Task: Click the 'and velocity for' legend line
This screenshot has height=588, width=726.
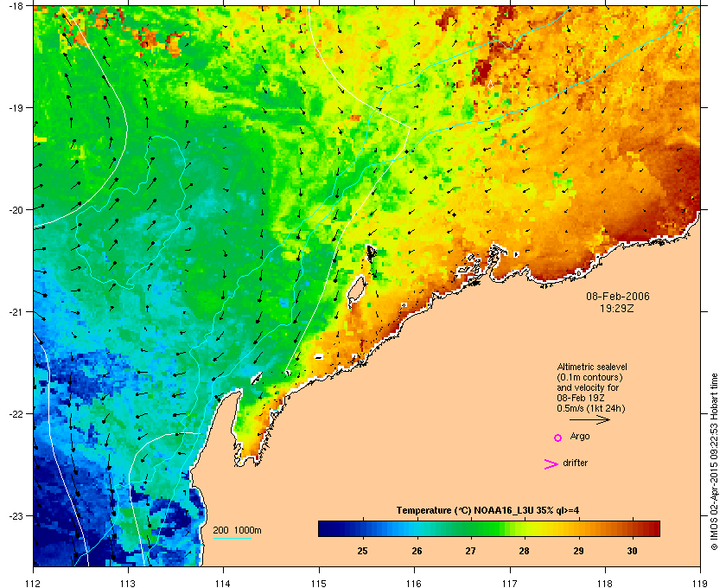Action: (x=588, y=387)
